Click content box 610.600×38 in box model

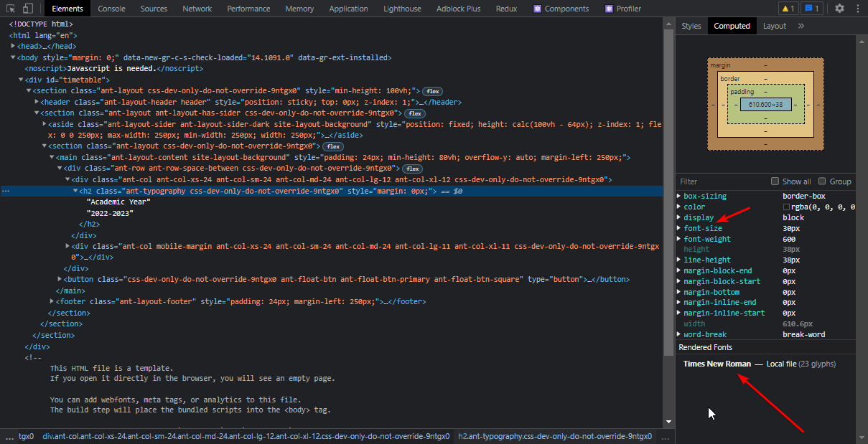765,104
